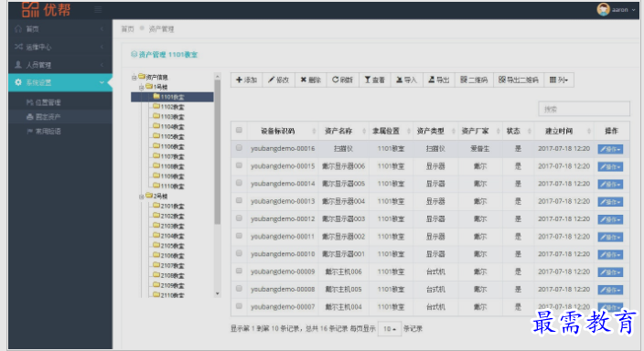Screen dimensions: 644x351
Task: Open the 操作 dropdown for youbangdemo-00011
Action: 610,237
